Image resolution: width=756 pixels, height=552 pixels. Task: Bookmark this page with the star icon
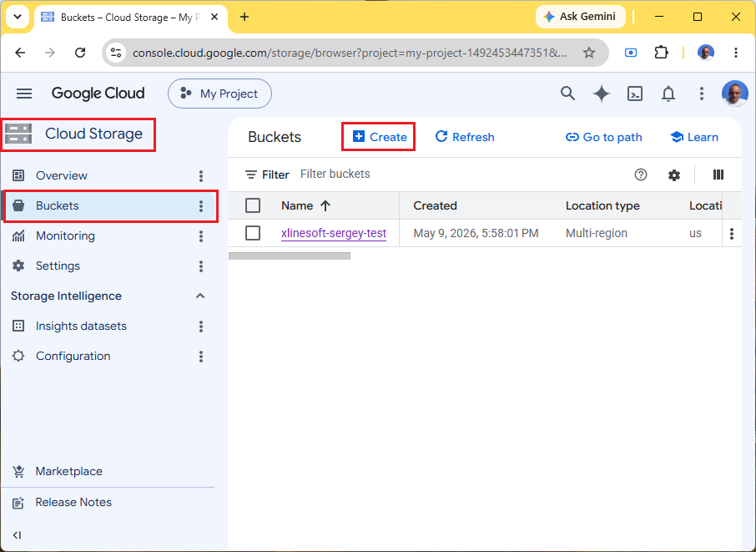coord(589,53)
